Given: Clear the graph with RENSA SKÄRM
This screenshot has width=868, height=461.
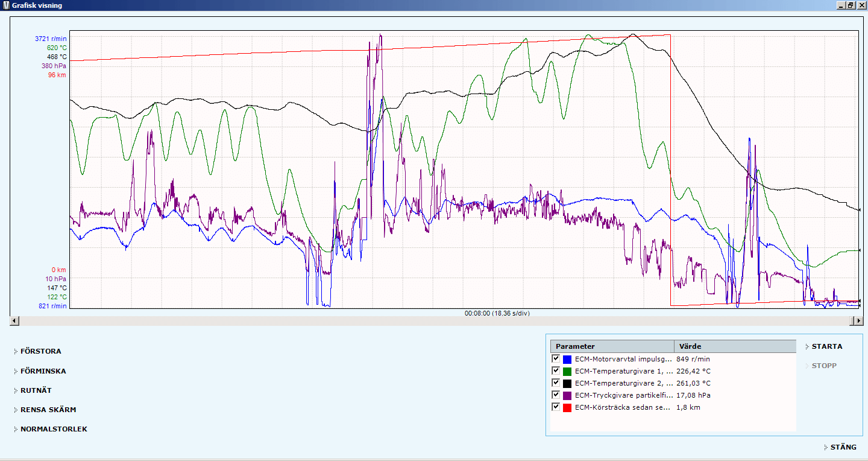Looking at the screenshot, I should 48,410.
